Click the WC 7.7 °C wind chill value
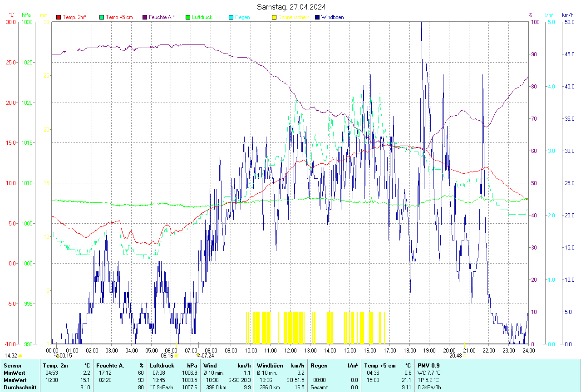The image size is (581, 392). click(x=429, y=373)
